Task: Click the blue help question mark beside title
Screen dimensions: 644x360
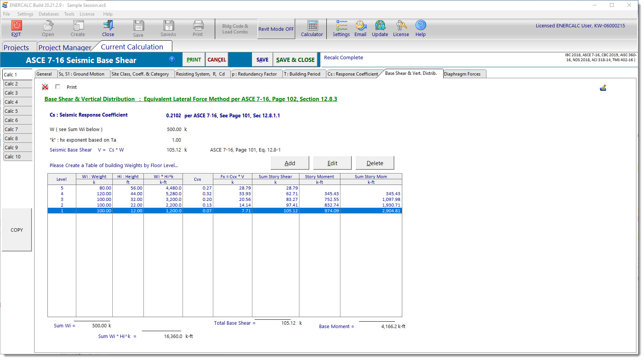Action: coord(172,59)
